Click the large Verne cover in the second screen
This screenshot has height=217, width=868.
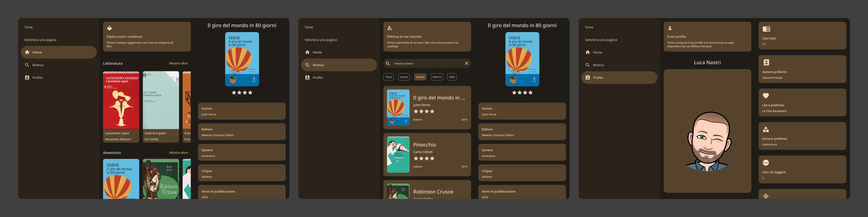coord(522,59)
